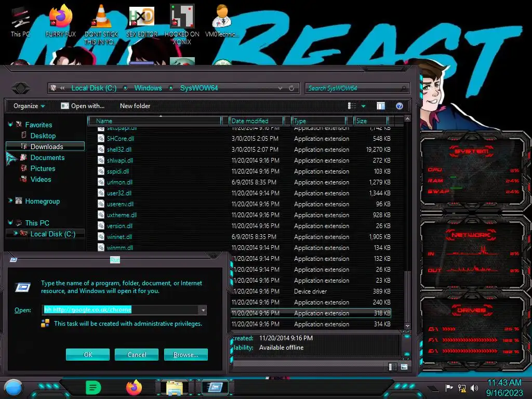Collapse the This PC tree node

point(10,222)
